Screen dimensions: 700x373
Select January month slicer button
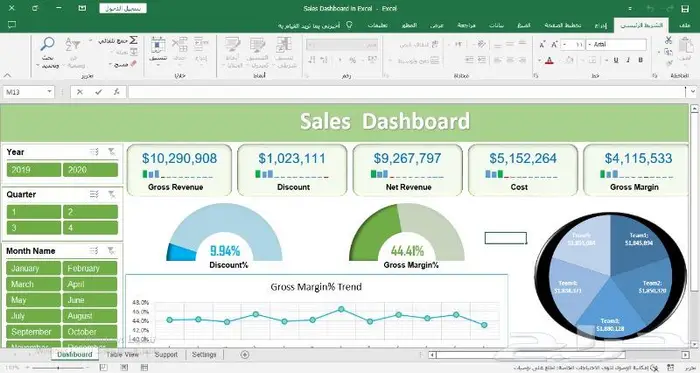pos(33,268)
